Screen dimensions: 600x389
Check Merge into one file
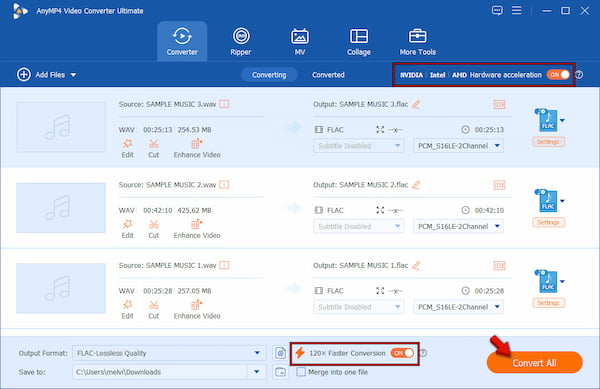click(x=301, y=372)
